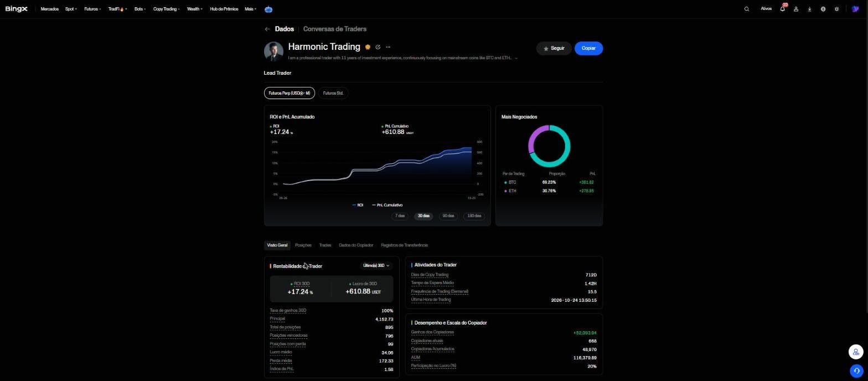Viewport: 868px width, 381px height.
Task: Open the language globe icon
Action: [823, 9]
